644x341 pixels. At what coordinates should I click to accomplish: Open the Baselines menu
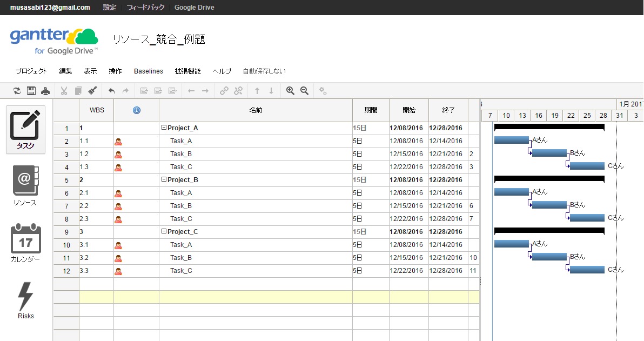[x=149, y=71]
